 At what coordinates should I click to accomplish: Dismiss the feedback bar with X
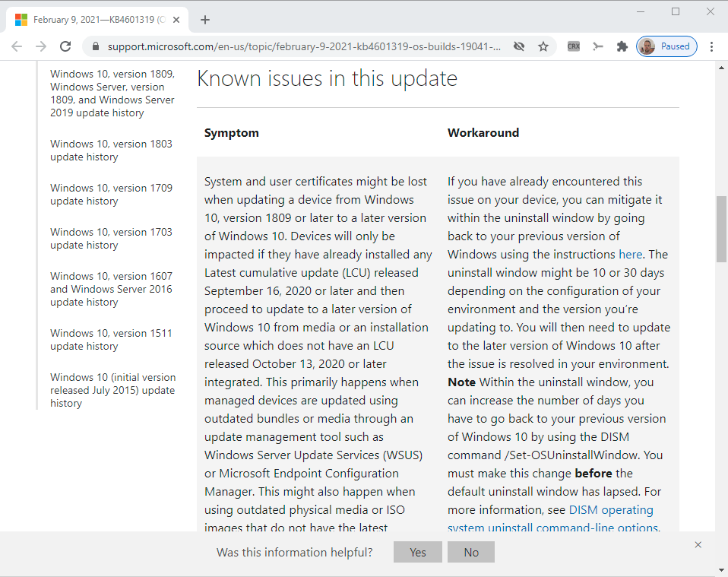tap(698, 544)
